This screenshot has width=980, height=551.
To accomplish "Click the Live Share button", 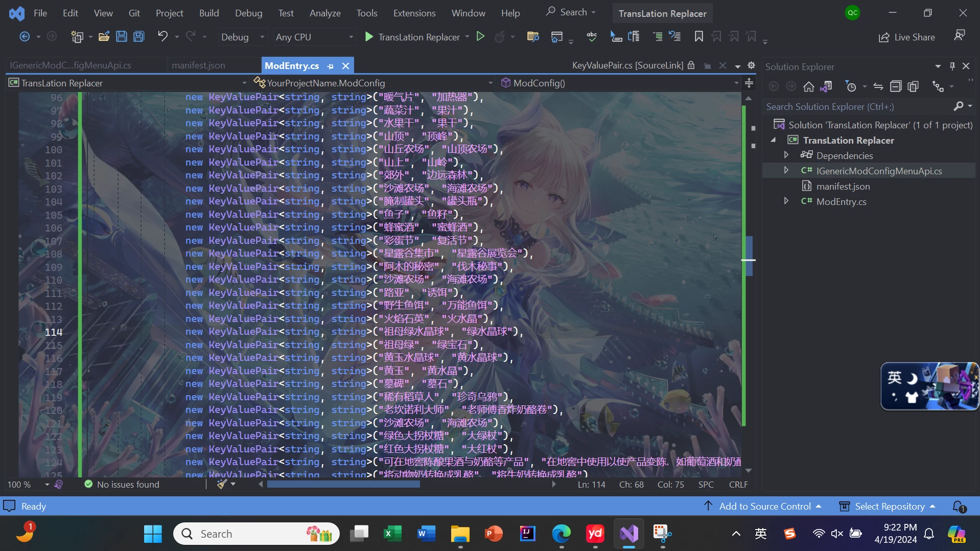I will tap(907, 37).
